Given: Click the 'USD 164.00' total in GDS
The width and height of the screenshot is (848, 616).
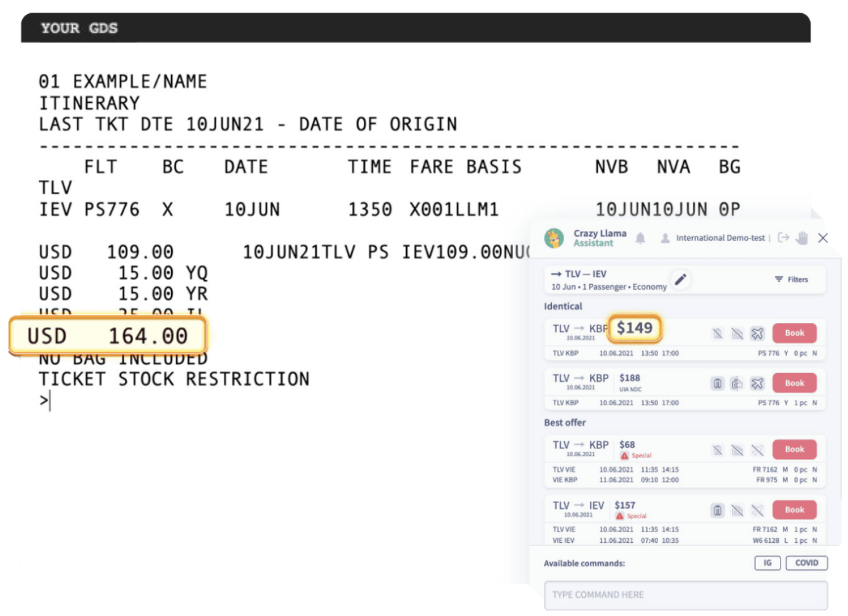Looking at the screenshot, I should coord(107,336).
